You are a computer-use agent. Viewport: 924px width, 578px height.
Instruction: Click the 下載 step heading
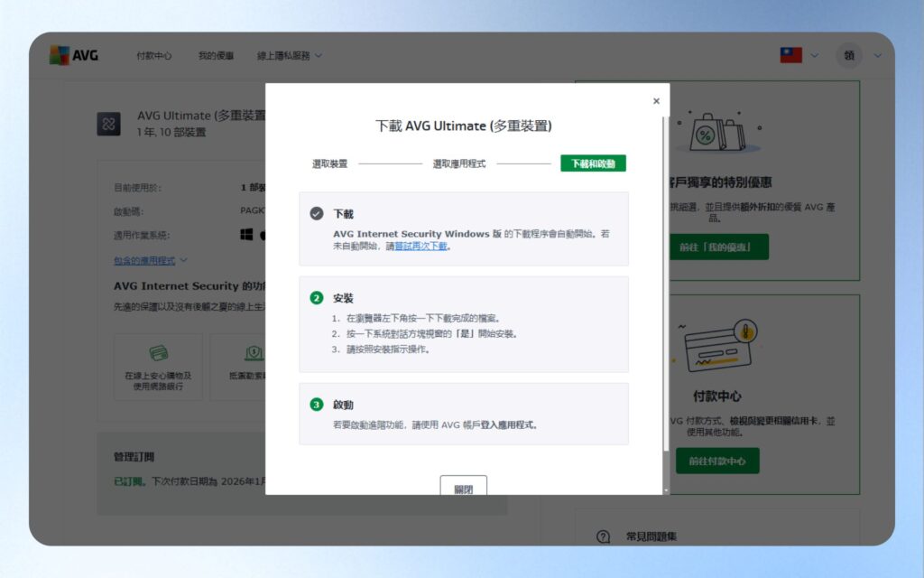(x=343, y=213)
